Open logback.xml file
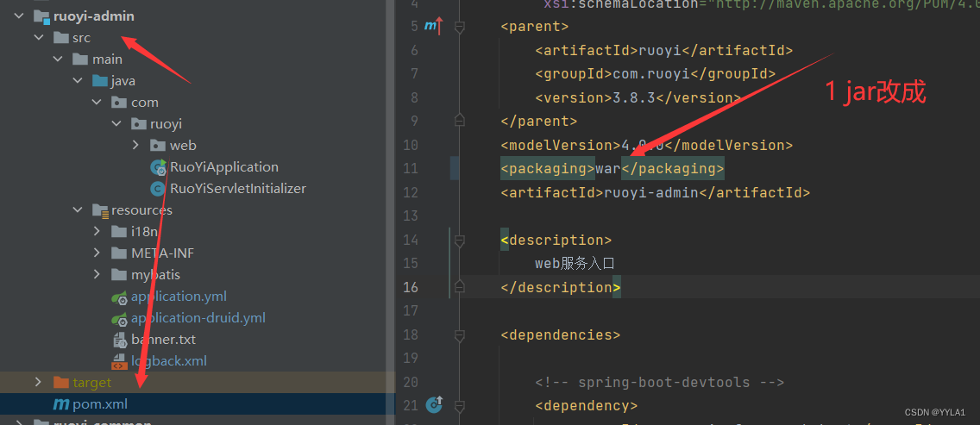 click(x=169, y=360)
